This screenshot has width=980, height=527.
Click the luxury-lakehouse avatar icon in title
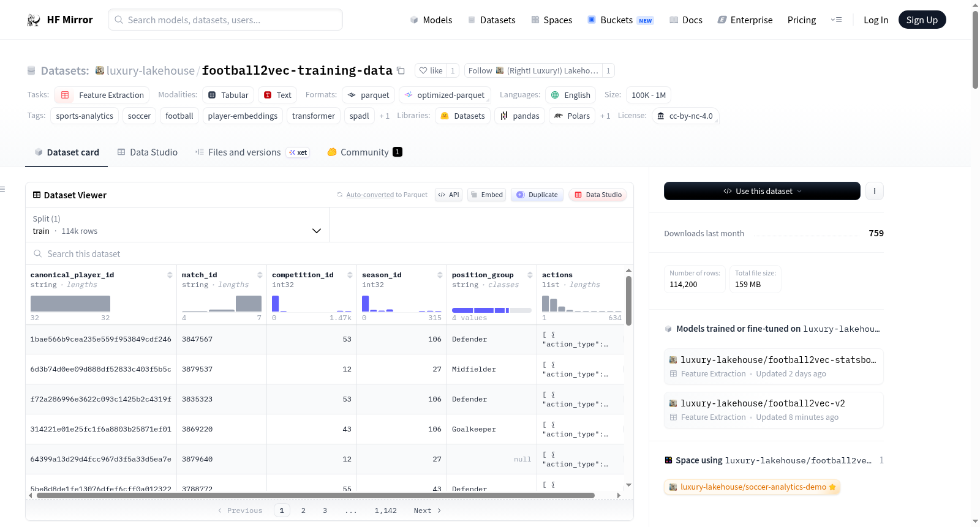100,70
